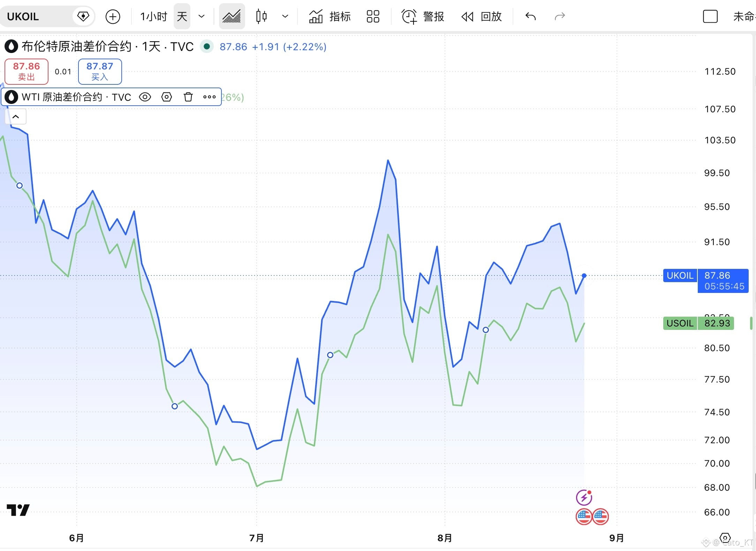Open the 指标 indicators menu

pos(330,16)
